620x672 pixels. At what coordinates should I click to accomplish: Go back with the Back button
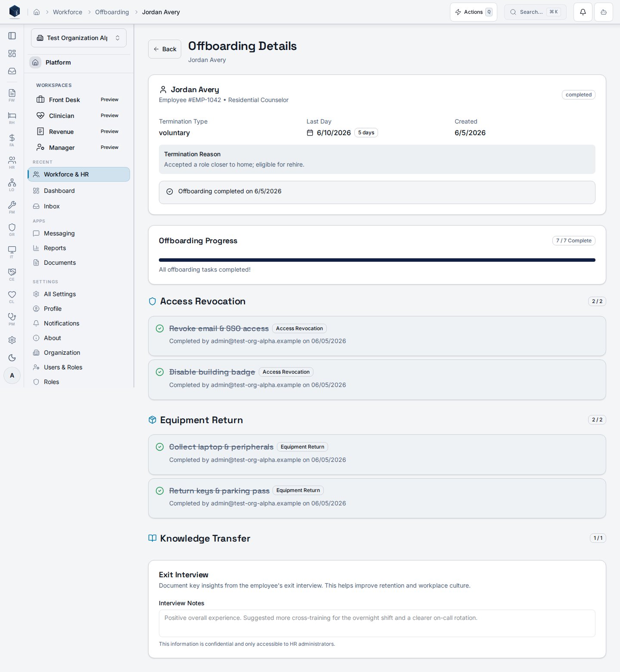point(165,49)
